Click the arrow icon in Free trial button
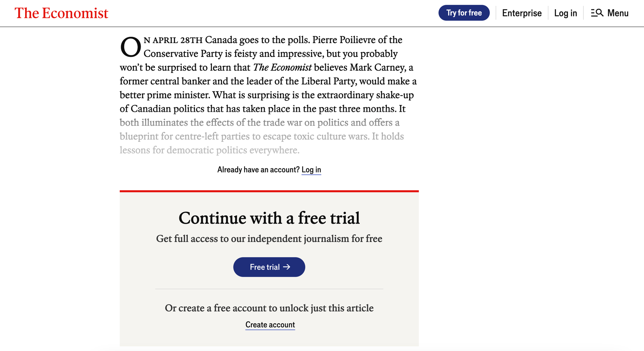Screen dimensions: 644x351 coord(287,267)
